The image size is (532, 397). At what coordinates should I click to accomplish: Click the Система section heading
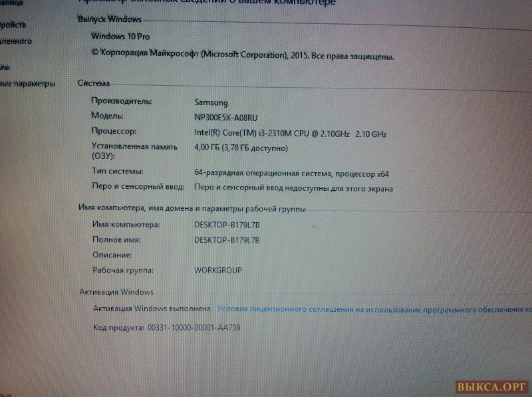pos(94,83)
